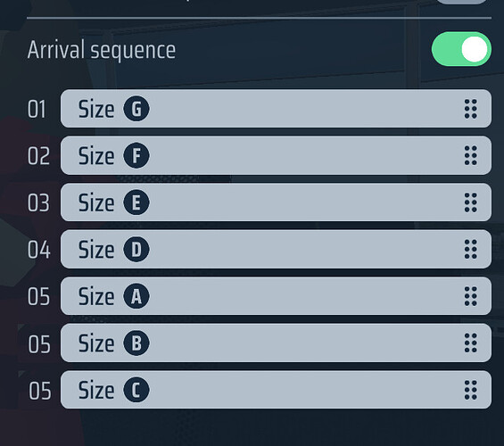This screenshot has height=446, width=504.
Task: Select the circled F size badge
Action: coord(136,155)
